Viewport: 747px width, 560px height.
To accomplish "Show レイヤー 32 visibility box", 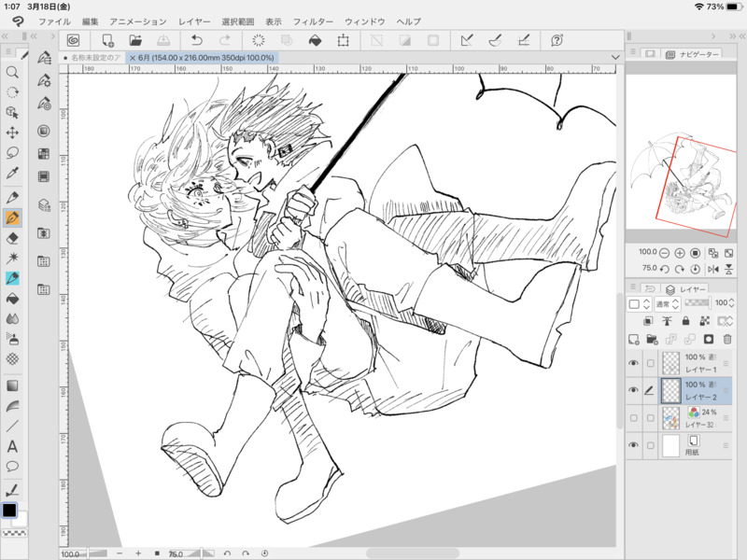I will click(633, 418).
